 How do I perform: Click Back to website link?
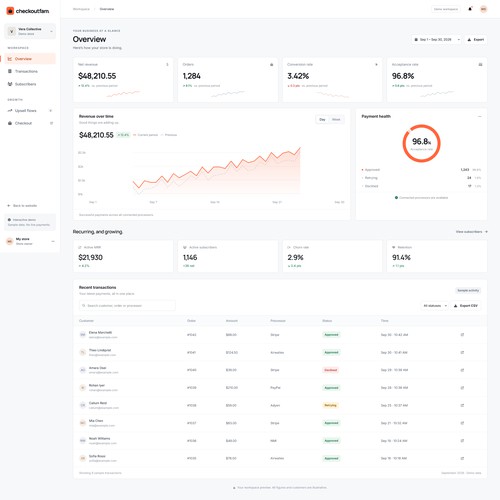[x=22, y=206]
